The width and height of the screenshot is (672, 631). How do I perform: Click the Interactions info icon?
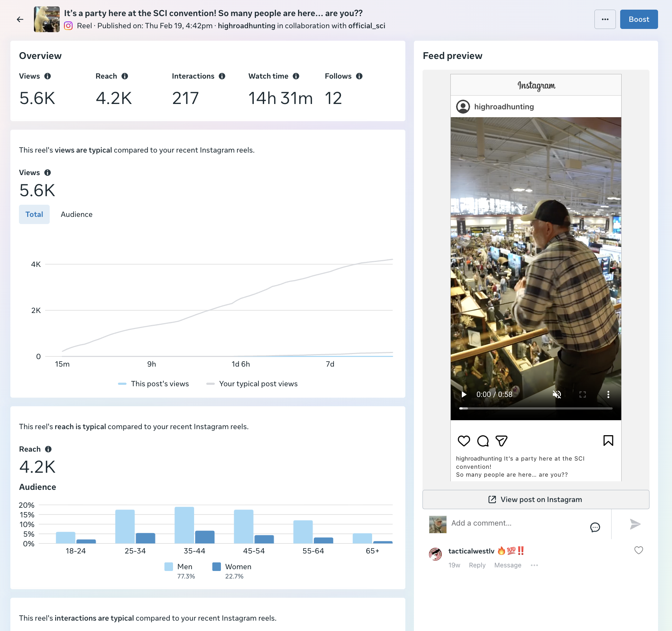(222, 76)
